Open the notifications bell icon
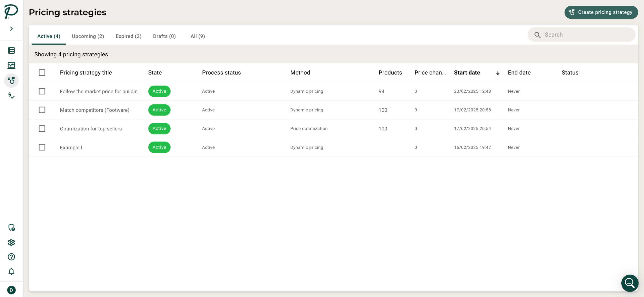Screen dimensions: 644x297 [11, 271]
